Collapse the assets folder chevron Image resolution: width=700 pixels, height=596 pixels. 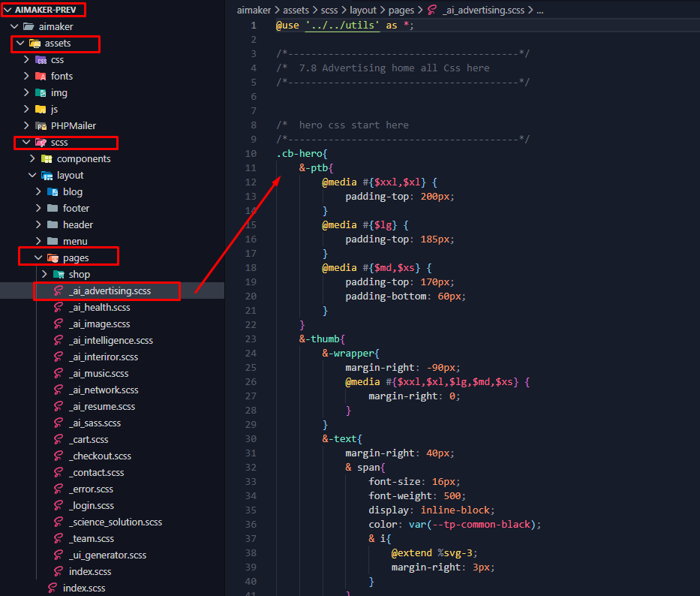pyautogui.click(x=20, y=44)
